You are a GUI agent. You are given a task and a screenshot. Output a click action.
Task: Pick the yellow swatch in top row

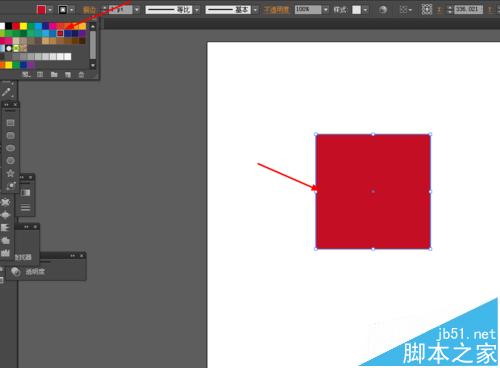(23, 26)
